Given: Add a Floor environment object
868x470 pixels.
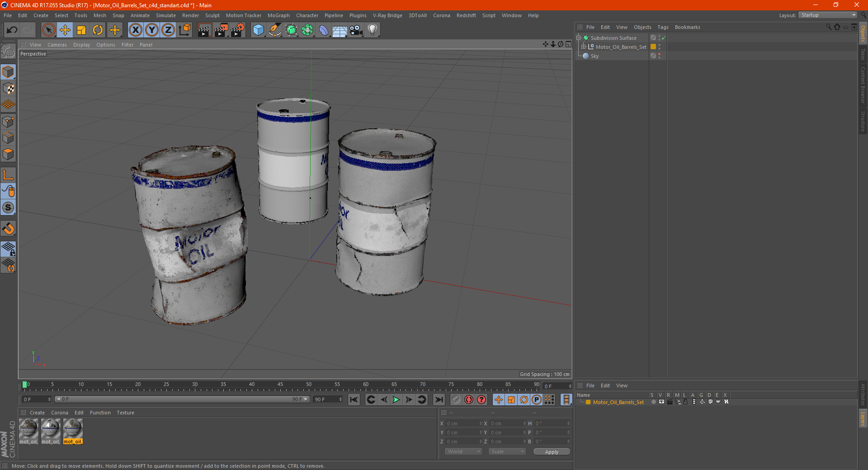Looking at the screenshot, I should (340, 30).
